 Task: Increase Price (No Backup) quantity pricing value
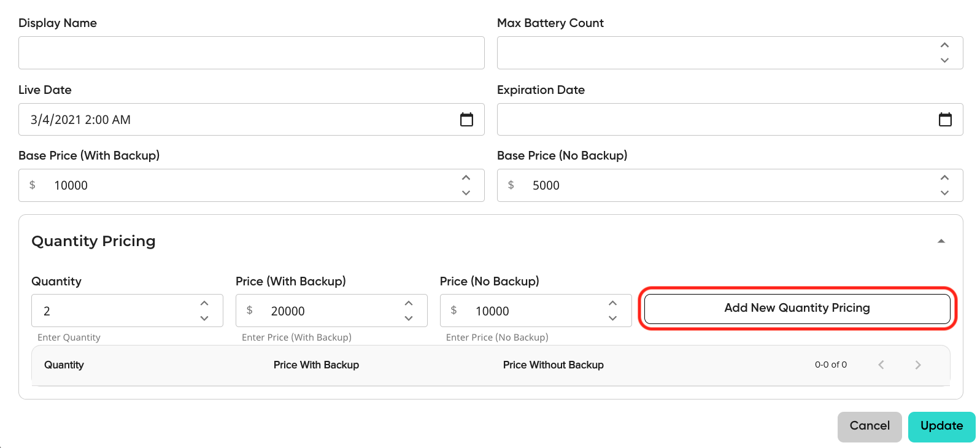(x=612, y=303)
